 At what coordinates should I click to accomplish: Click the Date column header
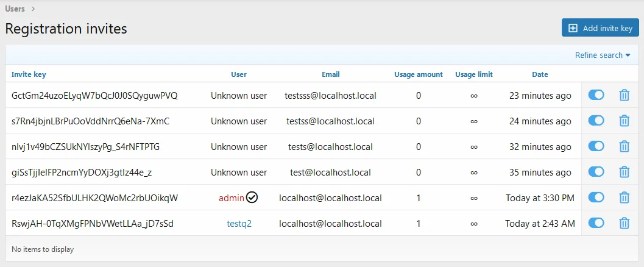[x=540, y=74]
